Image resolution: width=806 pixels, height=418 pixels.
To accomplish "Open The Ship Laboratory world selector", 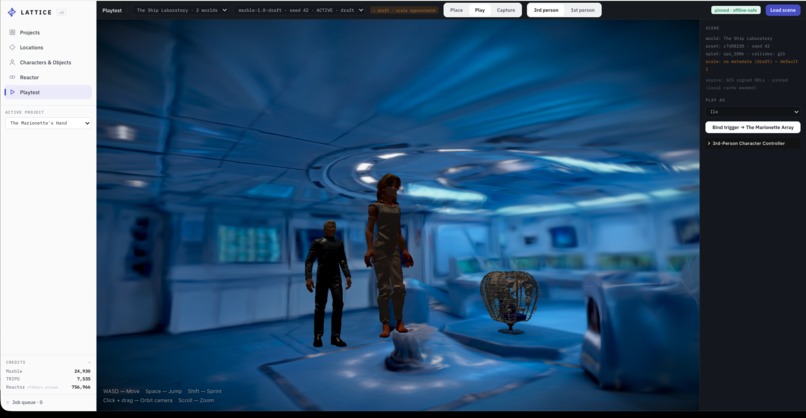I will (x=181, y=10).
